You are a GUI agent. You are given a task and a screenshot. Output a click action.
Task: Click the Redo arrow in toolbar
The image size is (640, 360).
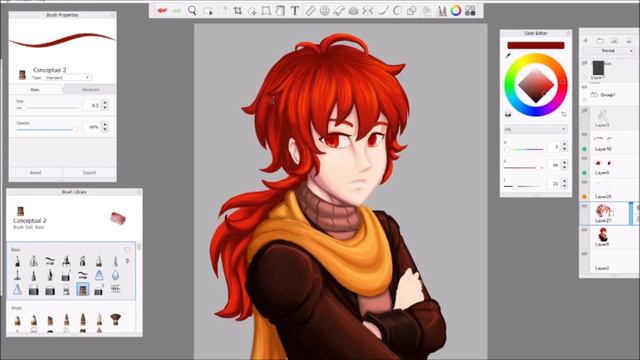177,11
